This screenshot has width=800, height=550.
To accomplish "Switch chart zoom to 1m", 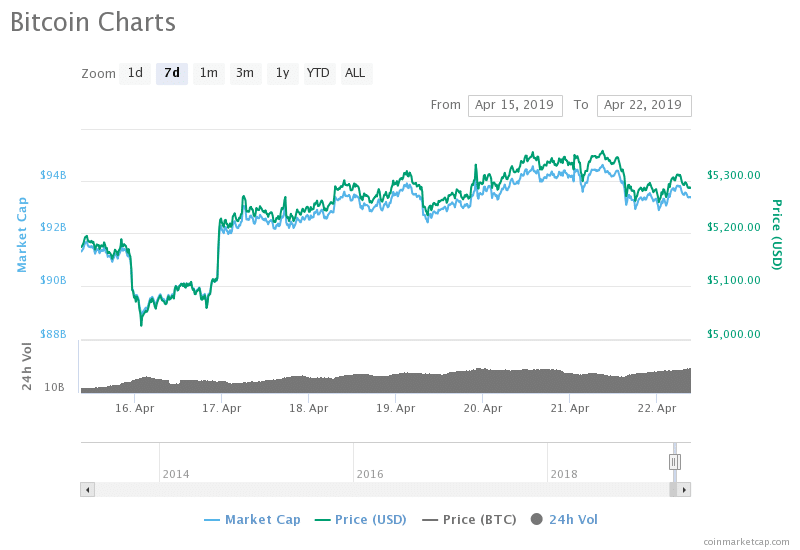I will point(209,73).
